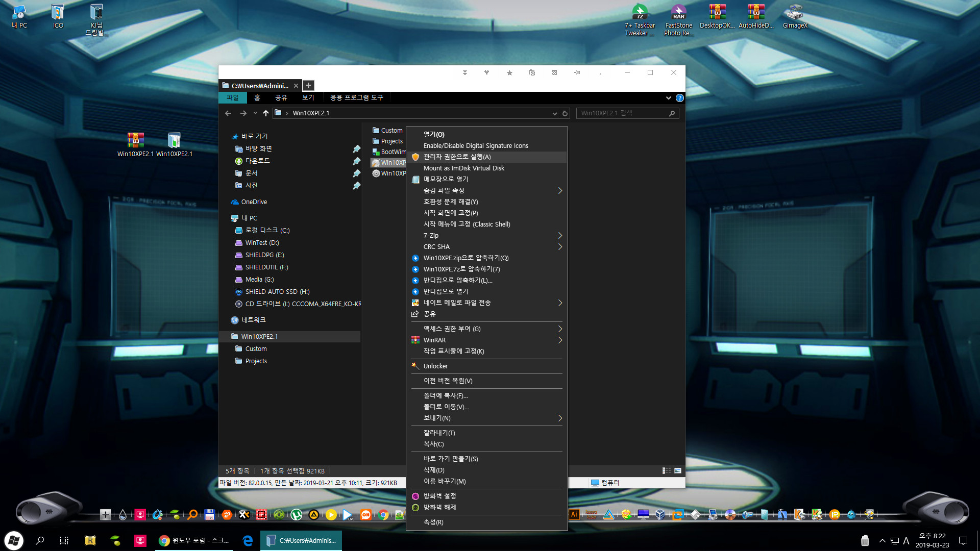Select SHIELD AUTO SSD (H:) drive
The width and height of the screenshot is (980, 551).
277,292
